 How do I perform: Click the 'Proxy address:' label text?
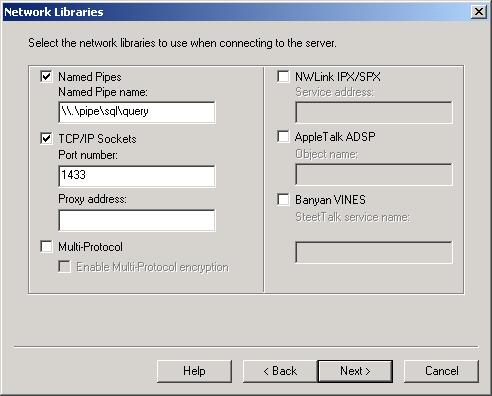pyautogui.click(x=92, y=199)
